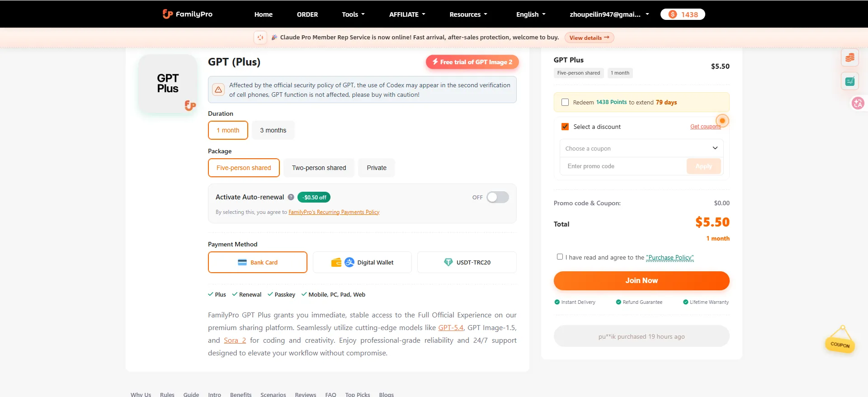868x397 pixels.
Task: Check the Redeem 1438 Points checkbox
Action: click(x=565, y=102)
